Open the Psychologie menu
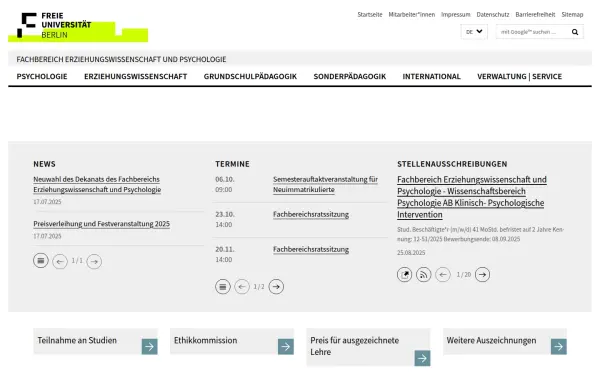The height and width of the screenshot is (375, 600). [42, 77]
